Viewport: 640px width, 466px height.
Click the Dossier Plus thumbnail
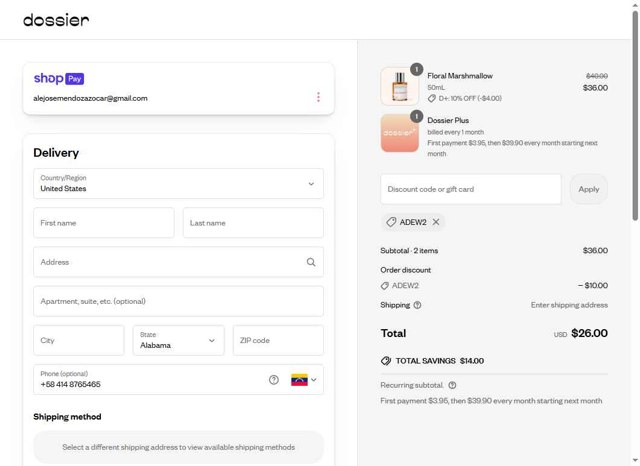pyautogui.click(x=400, y=133)
